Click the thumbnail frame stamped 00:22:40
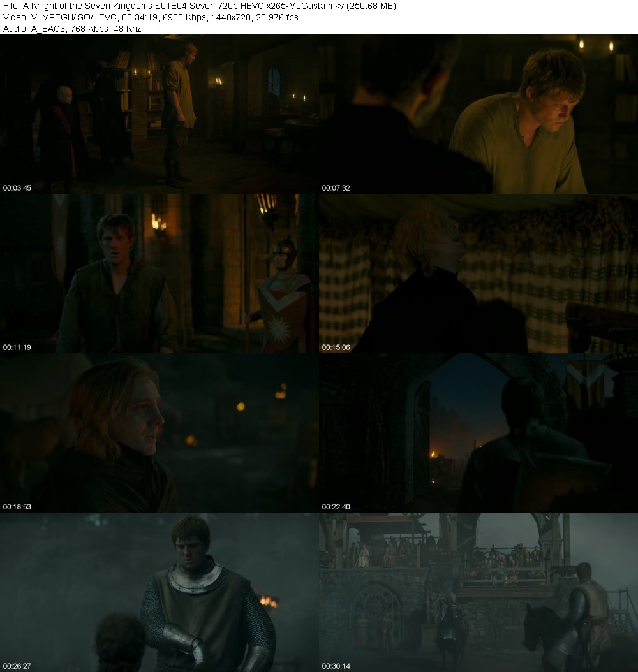The width and height of the screenshot is (638, 672). click(478, 433)
